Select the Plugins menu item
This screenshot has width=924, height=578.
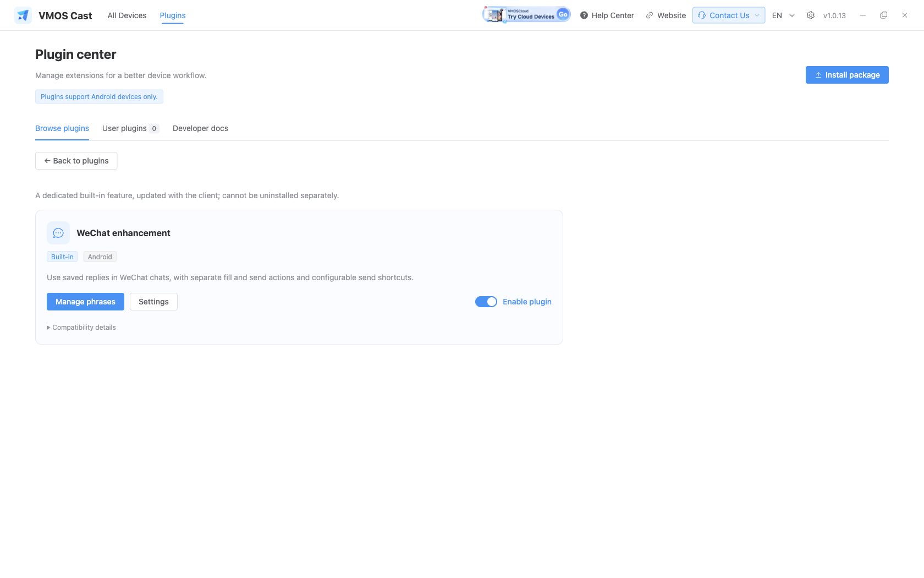click(x=173, y=15)
